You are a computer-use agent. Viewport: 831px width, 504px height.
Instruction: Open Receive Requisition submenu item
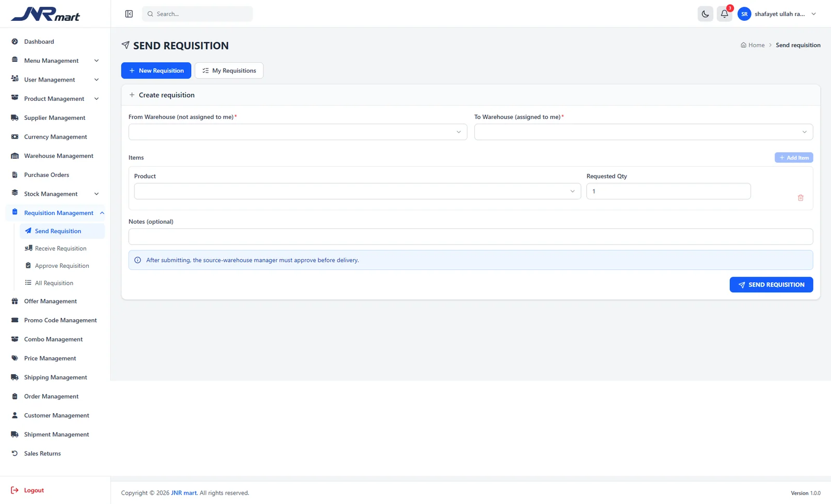click(x=62, y=249)
